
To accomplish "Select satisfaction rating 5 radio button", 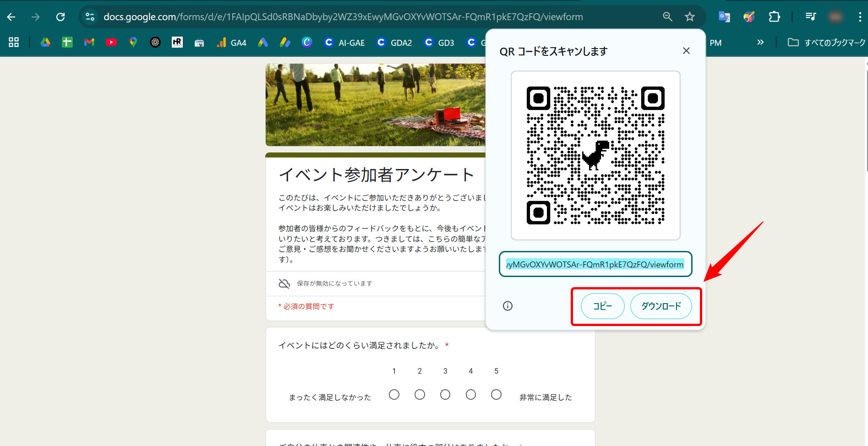I will [x=496, y=394].
